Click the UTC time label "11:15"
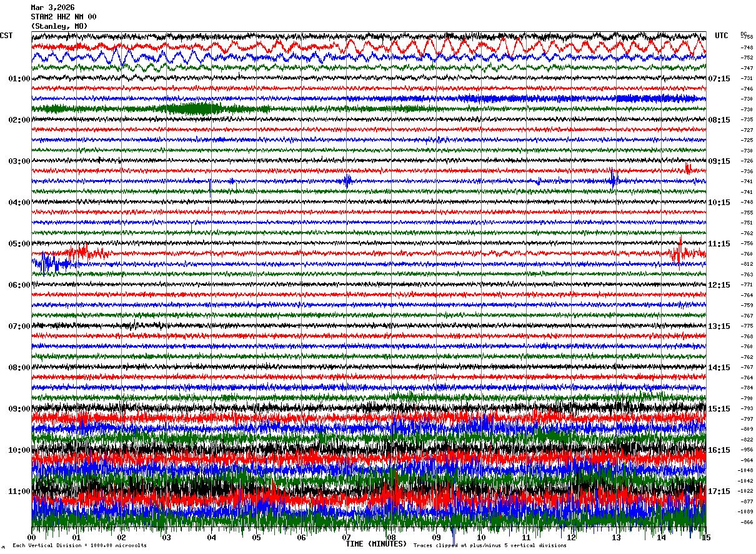This screenshot has height=554, width=756. coord(719,244)
